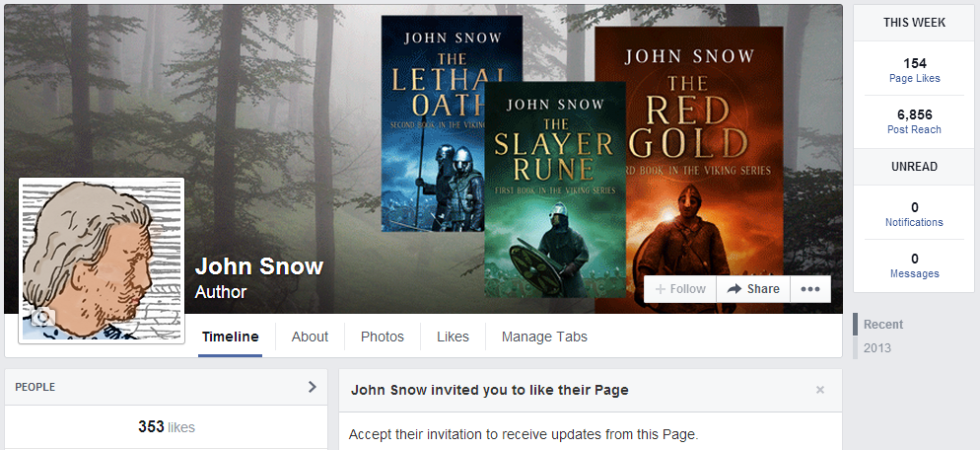Viewport: 980px width, 450px height.
Task: Click The Slayer Rune book cover
Action: point(555,189)
